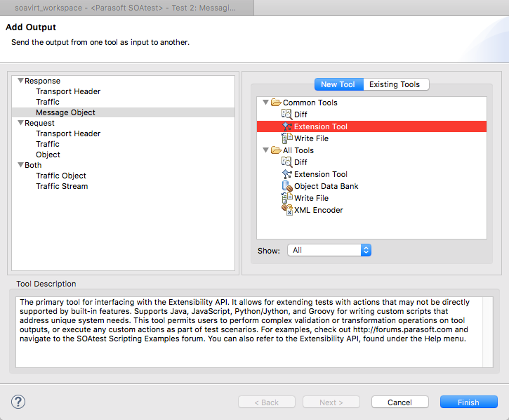Click the Diff icon under All Tools
Image resolution: width=509 pixels, height=420 pixels.
coord(286,162)
